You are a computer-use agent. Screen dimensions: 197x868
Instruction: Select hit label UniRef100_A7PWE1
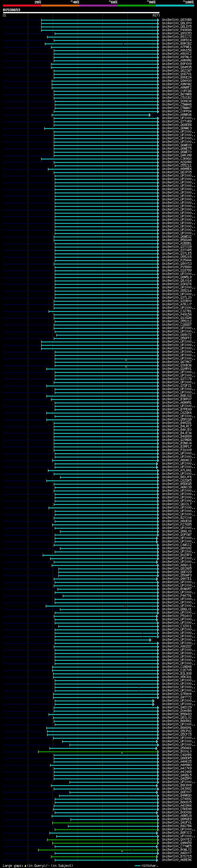(177, 47)
